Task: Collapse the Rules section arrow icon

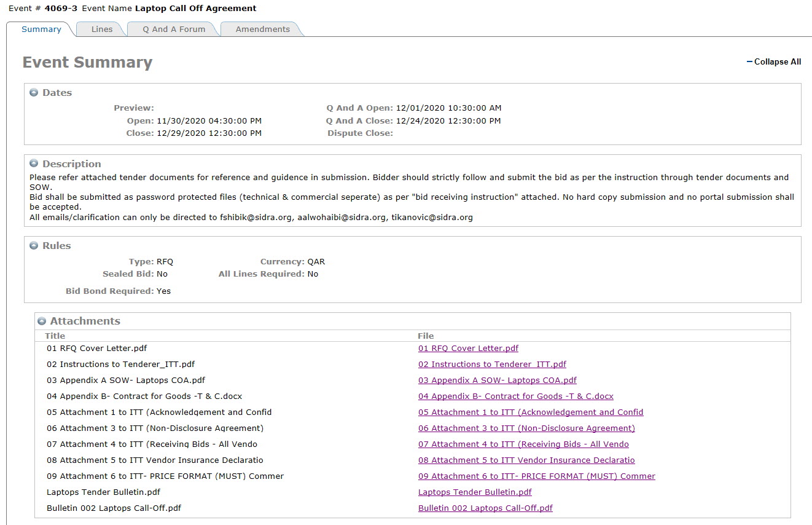Action: pos(34,246)
